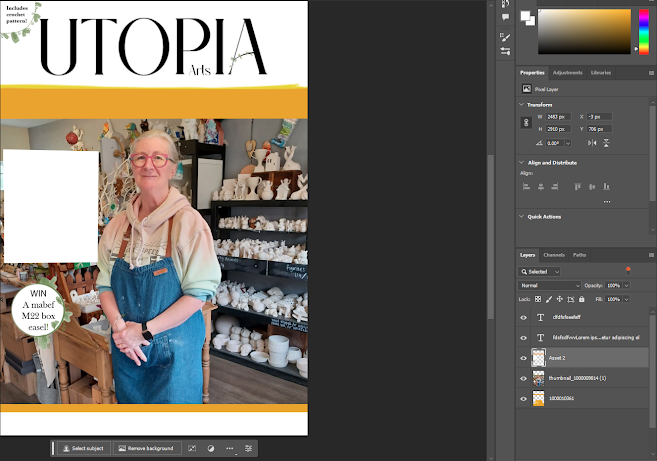Open the Properties panel flyout menu

651,73
